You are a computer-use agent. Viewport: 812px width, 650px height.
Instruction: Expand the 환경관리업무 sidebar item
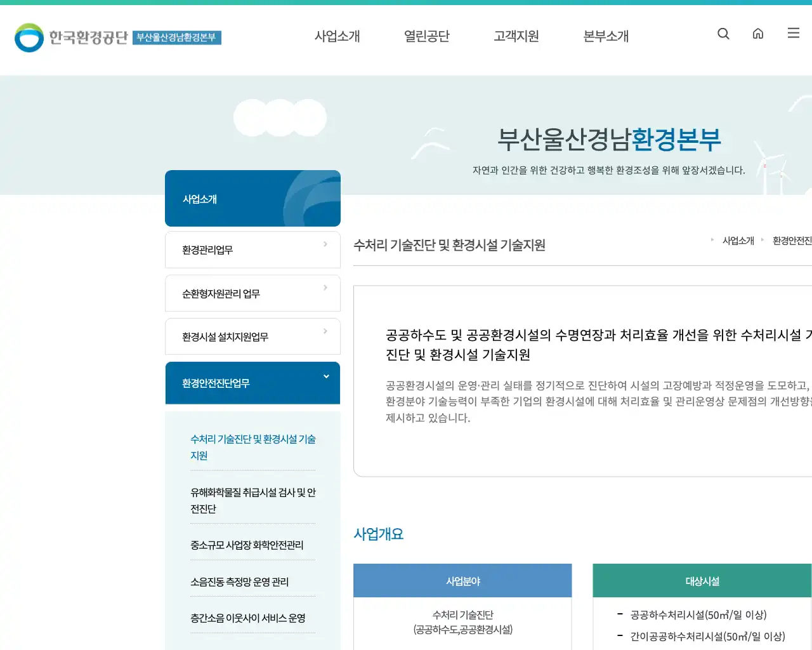tap(252, 249)
